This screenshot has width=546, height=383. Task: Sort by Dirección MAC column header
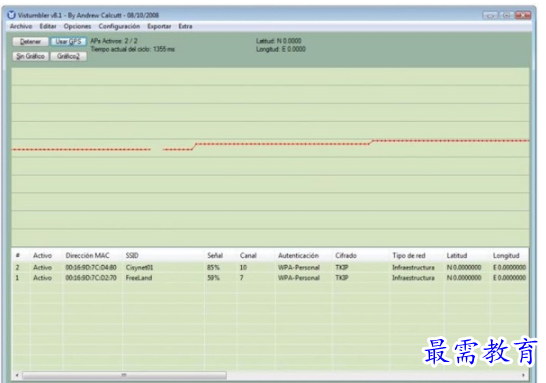87,256
